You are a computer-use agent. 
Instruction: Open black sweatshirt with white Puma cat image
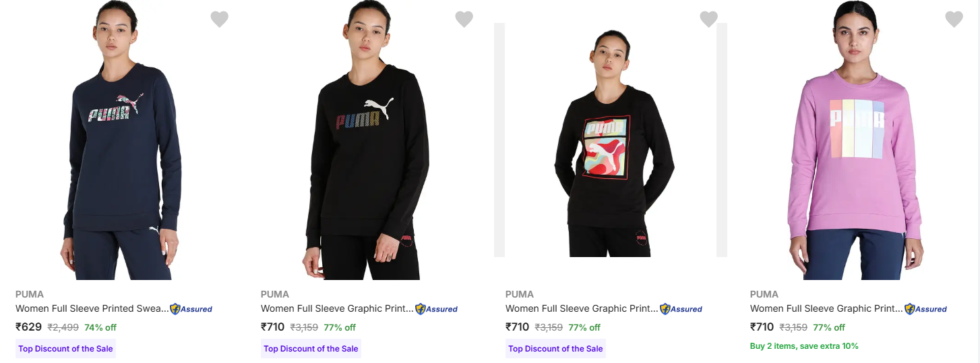tap(367, 140)
